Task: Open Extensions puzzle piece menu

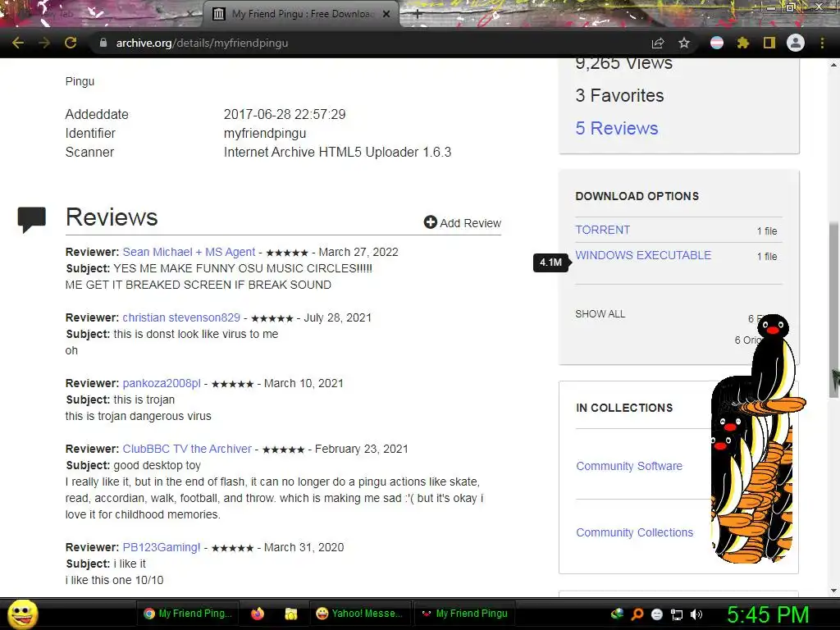Action: point(743,43)
